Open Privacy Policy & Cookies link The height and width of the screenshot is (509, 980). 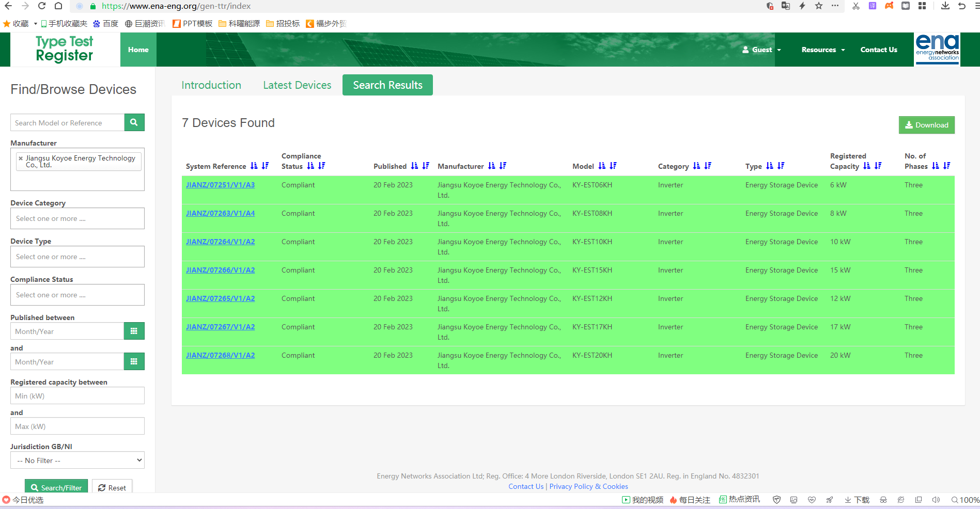pos(589,486)
